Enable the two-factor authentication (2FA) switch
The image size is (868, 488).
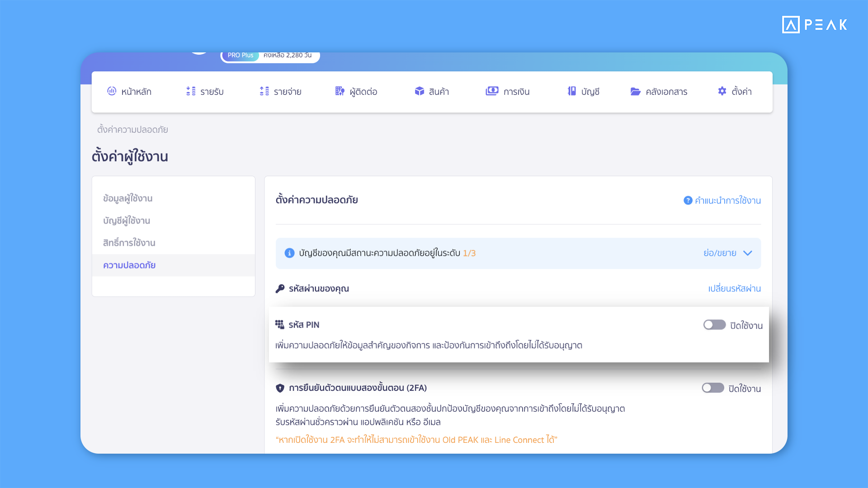pyautogui.click(x=713, y=388)
